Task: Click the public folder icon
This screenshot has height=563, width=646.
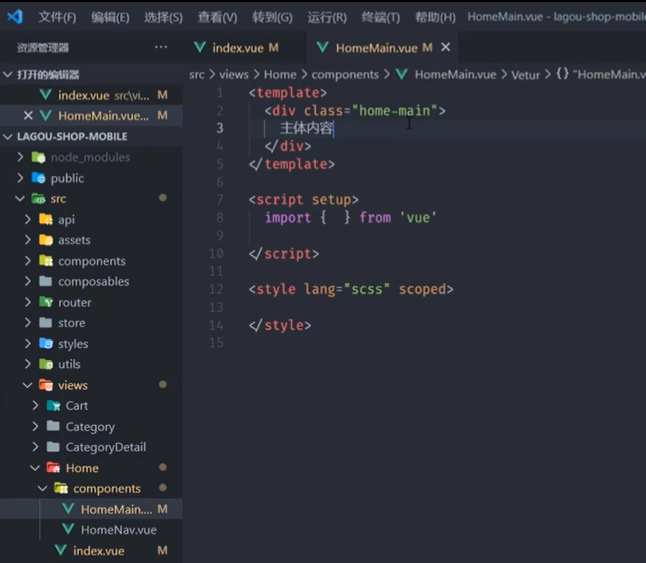Action: click(38, 178)
